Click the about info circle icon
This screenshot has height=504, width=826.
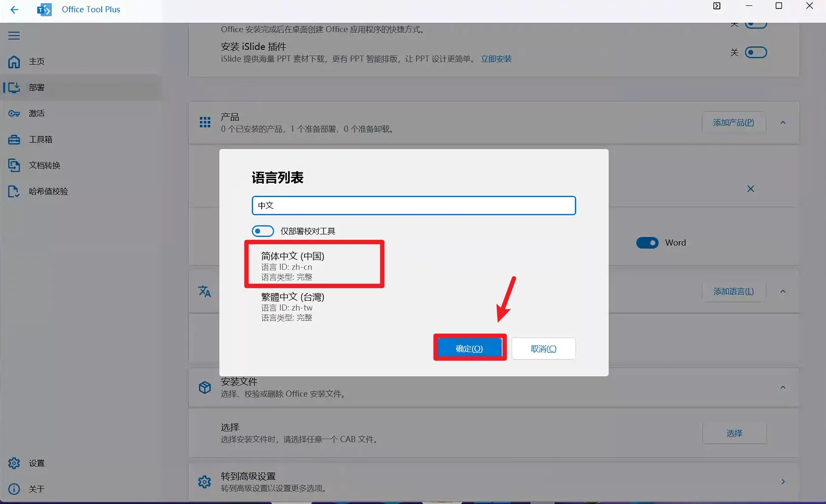14,489
